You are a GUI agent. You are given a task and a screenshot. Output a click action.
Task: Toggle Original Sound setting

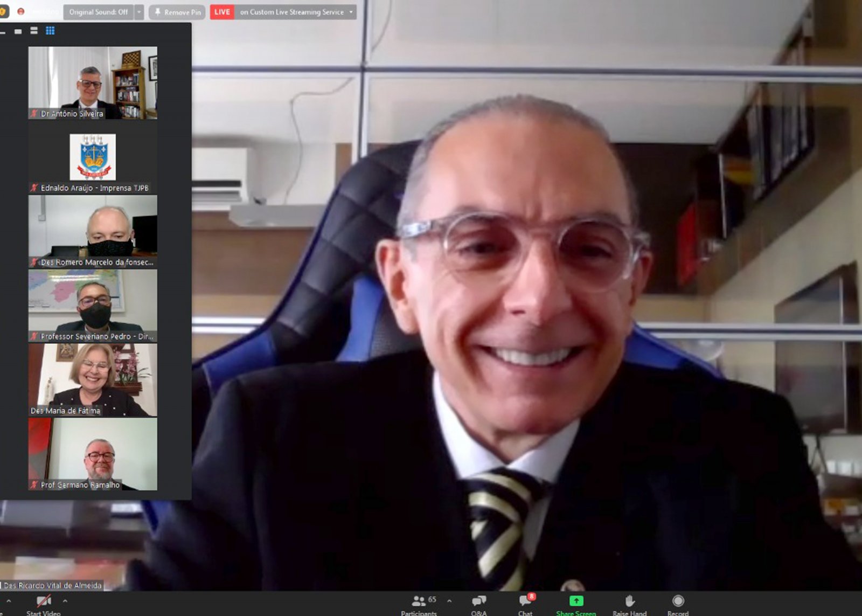(x=98, y=12)
